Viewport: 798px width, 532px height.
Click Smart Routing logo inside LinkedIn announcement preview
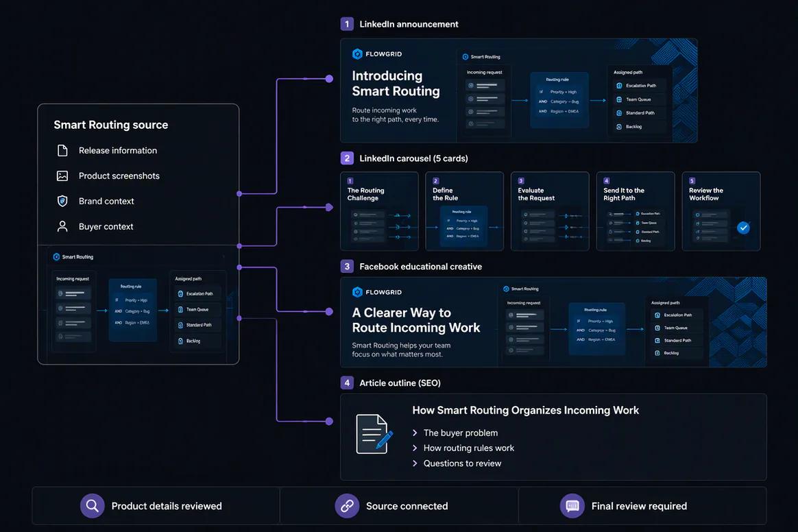(x=465, y=57)
